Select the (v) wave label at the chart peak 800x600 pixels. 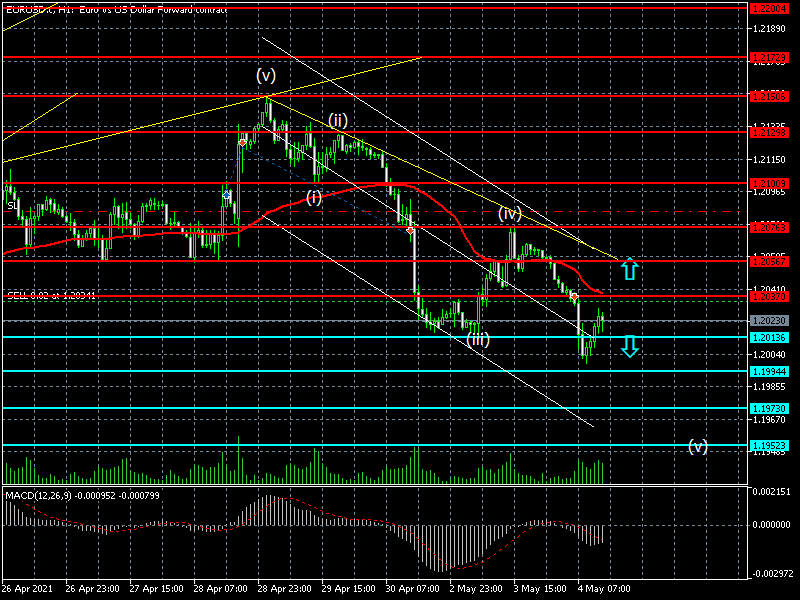click(x=265, y=75)
